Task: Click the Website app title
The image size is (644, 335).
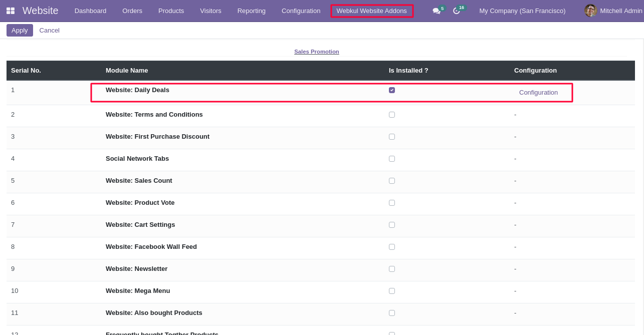Action: [x=40, y=11]
